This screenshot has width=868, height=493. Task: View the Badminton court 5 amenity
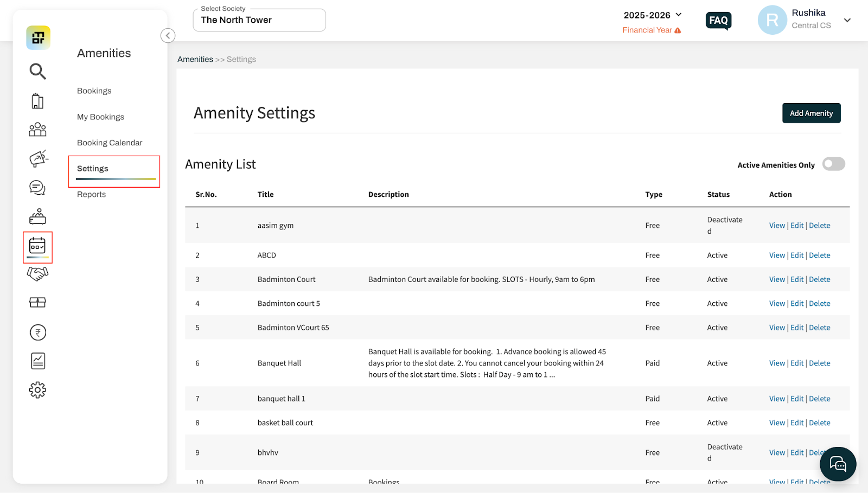[777, 304]
